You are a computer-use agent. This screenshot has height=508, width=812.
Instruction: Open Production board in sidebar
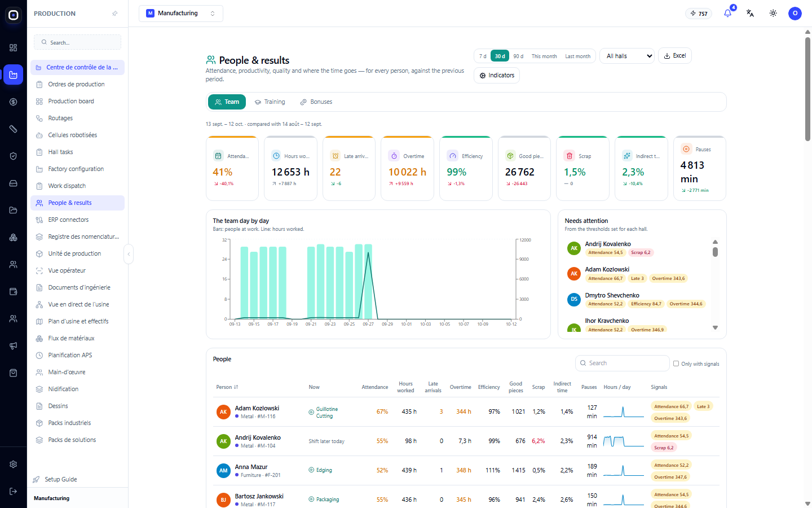[x=77, y=101]
